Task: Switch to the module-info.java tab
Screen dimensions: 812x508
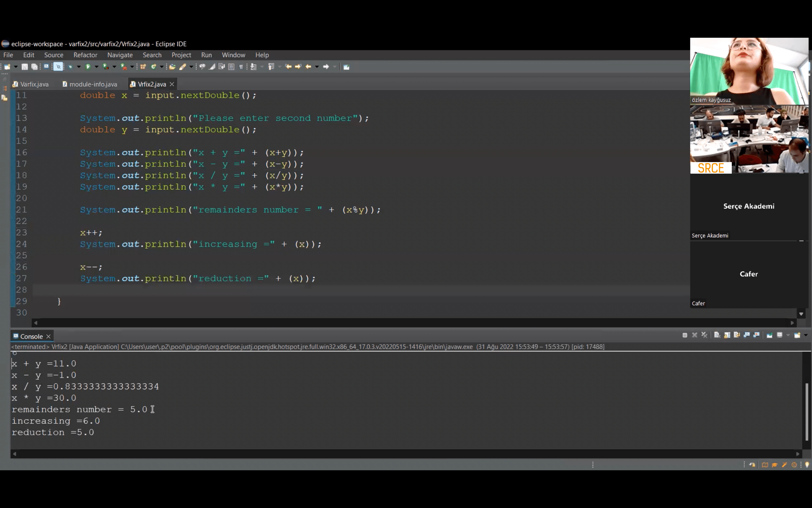Action: click(90, 84)
